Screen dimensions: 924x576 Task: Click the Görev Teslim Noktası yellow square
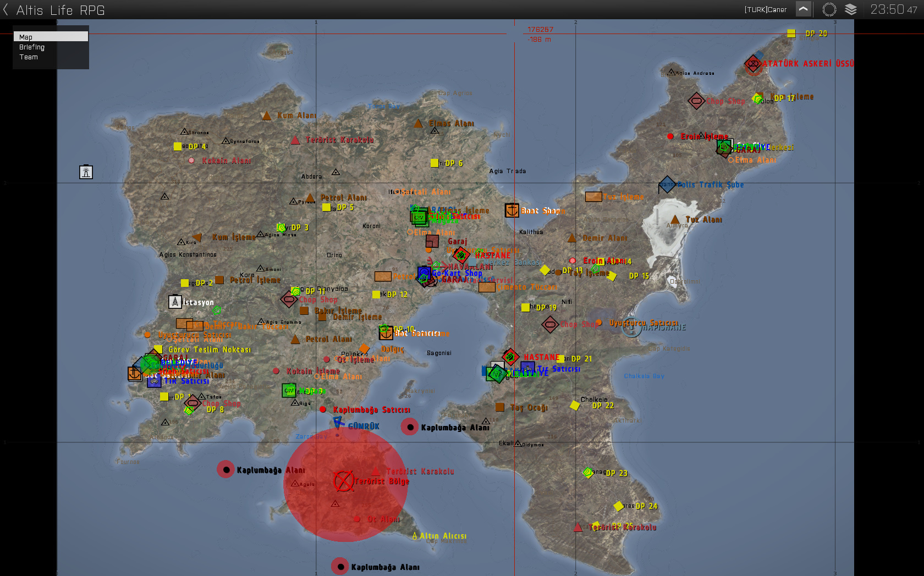pyautogui.click(x=158, y=349)
